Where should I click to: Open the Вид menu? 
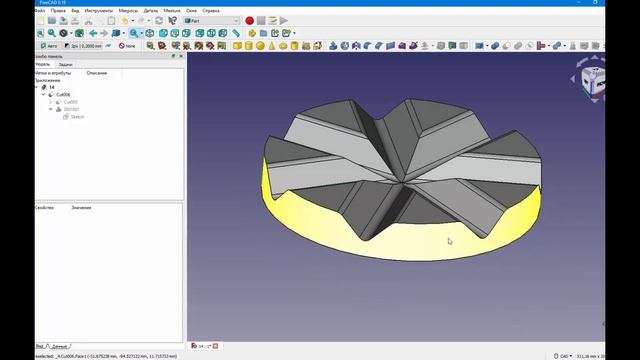[x=76, y=11]
